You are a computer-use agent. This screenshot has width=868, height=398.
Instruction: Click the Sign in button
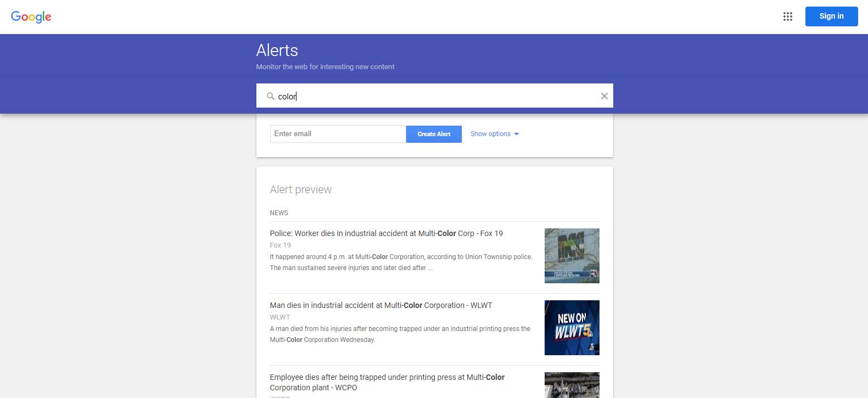831,16
